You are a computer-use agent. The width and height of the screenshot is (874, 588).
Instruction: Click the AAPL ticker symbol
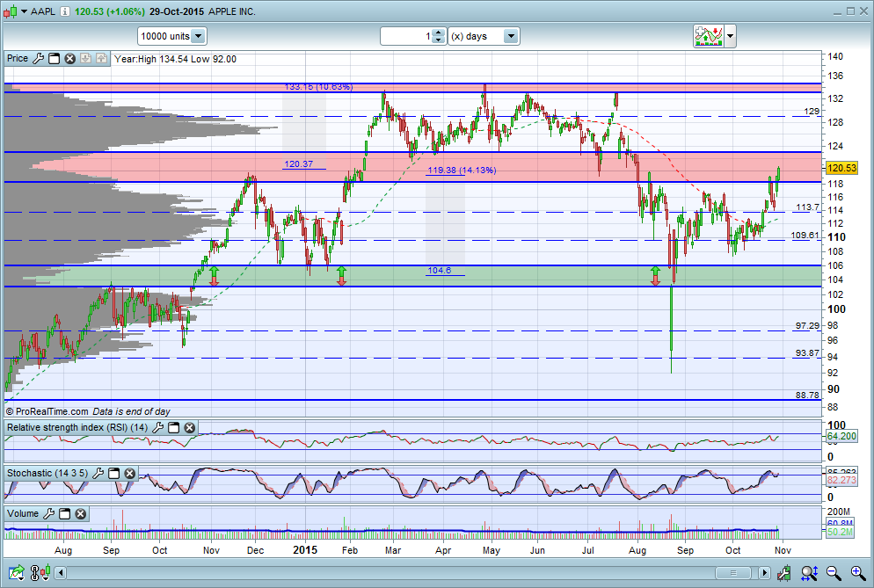[43, 11]
